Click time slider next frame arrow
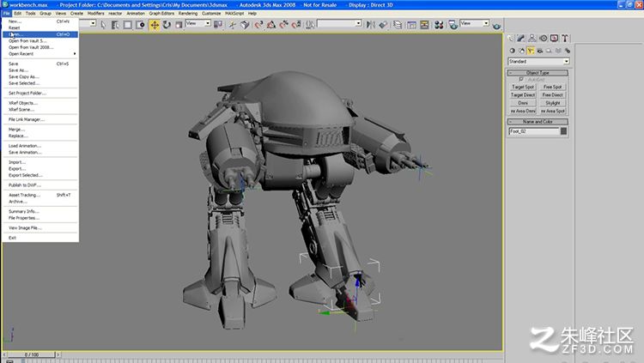 (x=58, y=354)
